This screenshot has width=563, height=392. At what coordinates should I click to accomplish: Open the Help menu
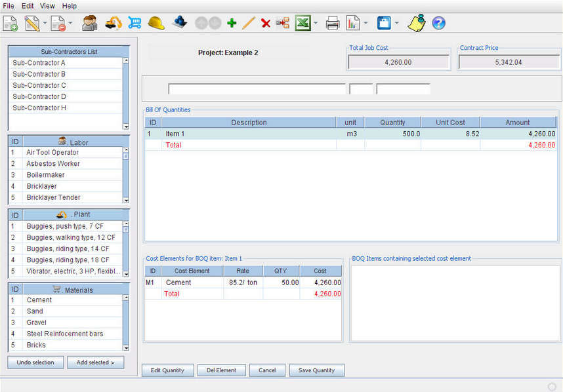point(70,6)
